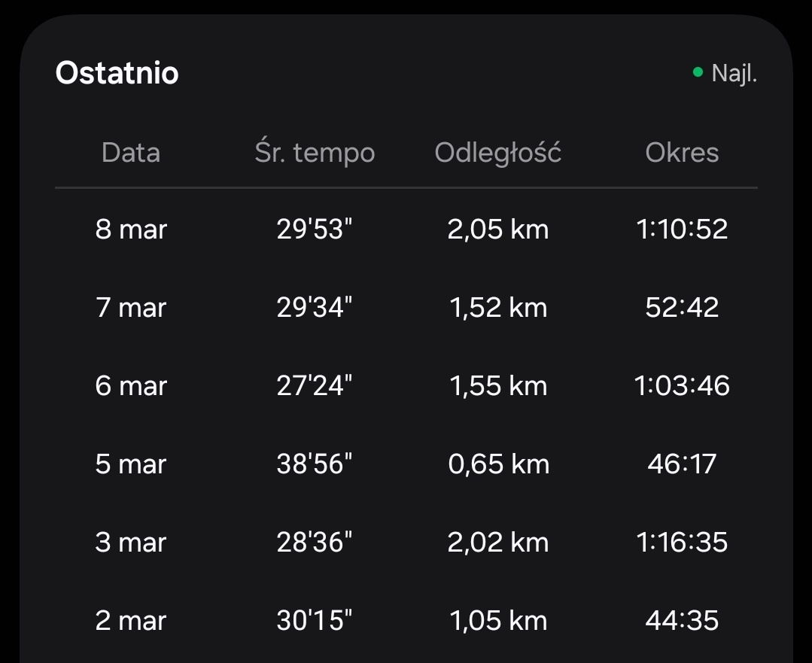The width and height of the screenshot is (812, 663).
Task: Tap the Okres column header
Action: point(682,153)
